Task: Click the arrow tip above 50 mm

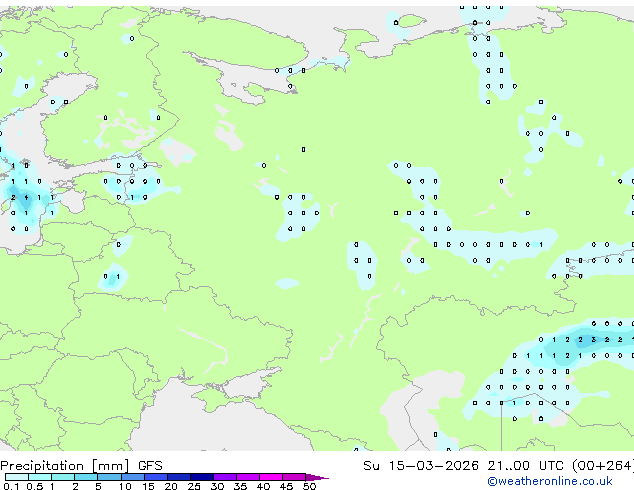Action: 317,477
